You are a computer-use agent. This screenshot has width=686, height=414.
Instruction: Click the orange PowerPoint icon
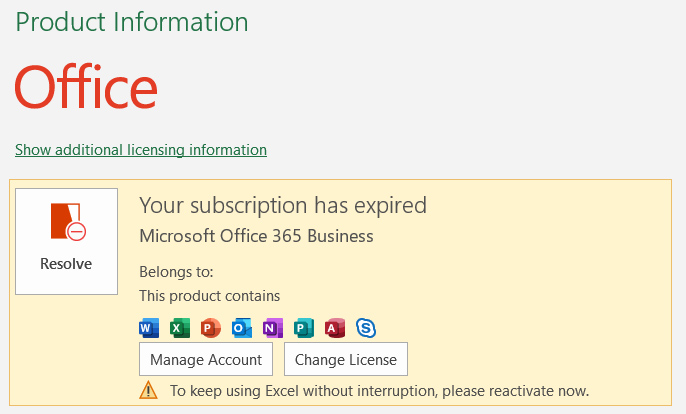(x=210, y=328)
